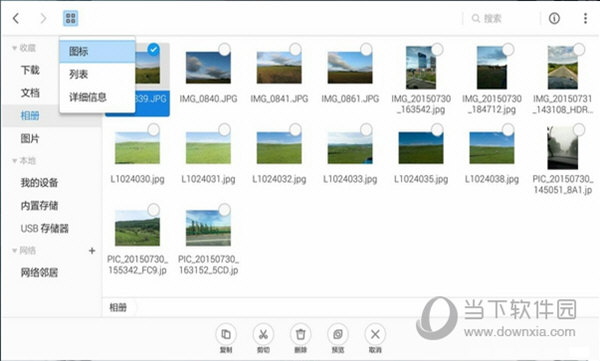Open the grid view mode button

[70, 18]
